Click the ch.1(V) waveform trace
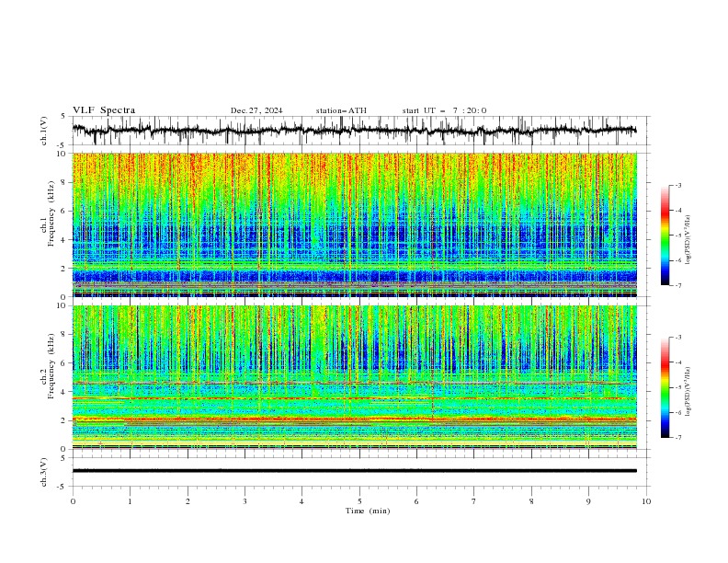728x563 pixels. [x=355, y=131]
